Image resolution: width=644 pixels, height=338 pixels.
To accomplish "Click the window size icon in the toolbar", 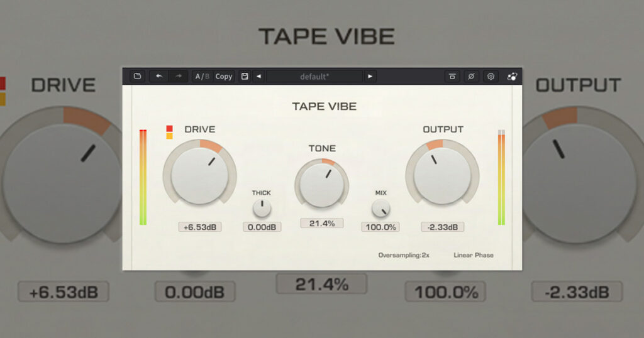I will pyautogui.click(x=452, y=76).
